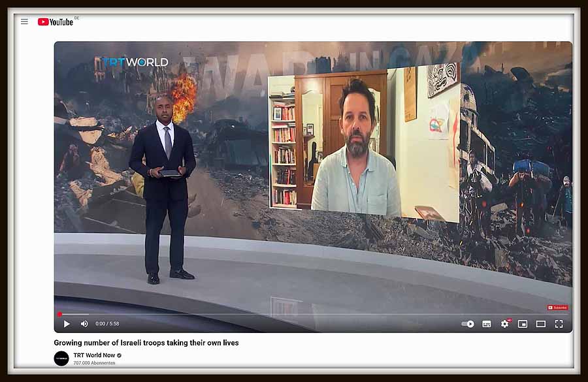Turn on subtitles/closed captions

(x=486, y=324)
